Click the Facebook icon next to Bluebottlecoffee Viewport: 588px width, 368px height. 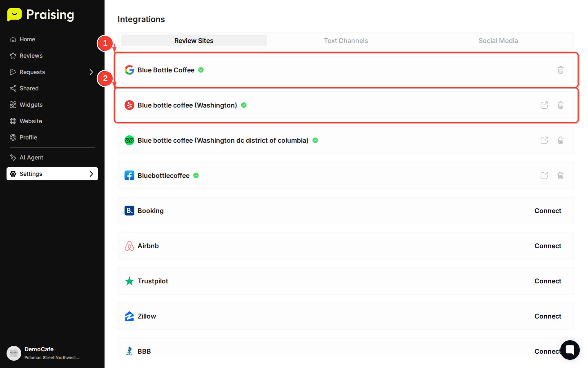(129, 175)
